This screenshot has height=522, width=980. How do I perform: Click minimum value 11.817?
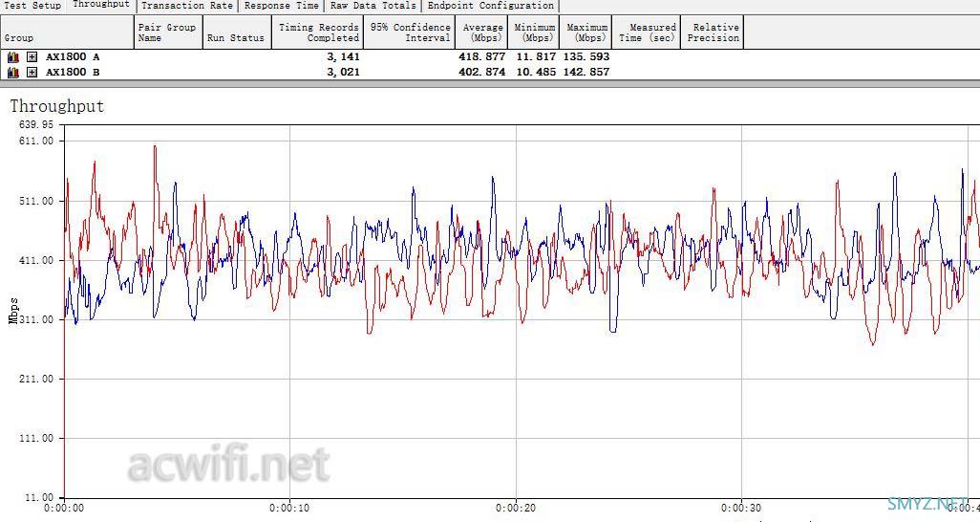(x=536, y=57)
